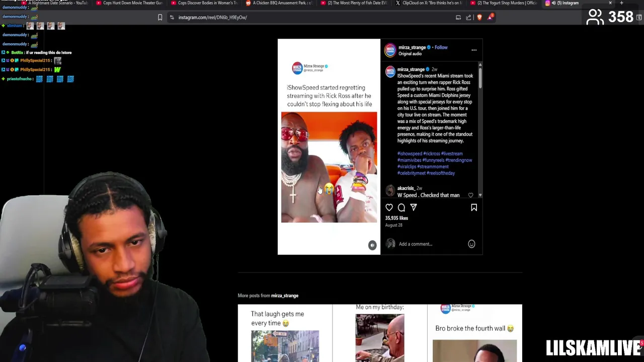Open the #ishowspeed hashtag
Viewport: 644px width, 362px height.
point(410,153)
